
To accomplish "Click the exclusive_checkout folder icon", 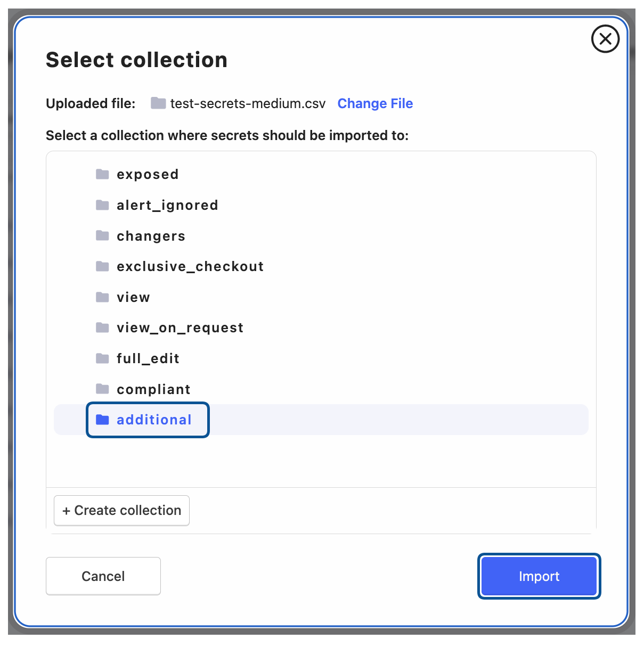I will (x=102, y=266).
